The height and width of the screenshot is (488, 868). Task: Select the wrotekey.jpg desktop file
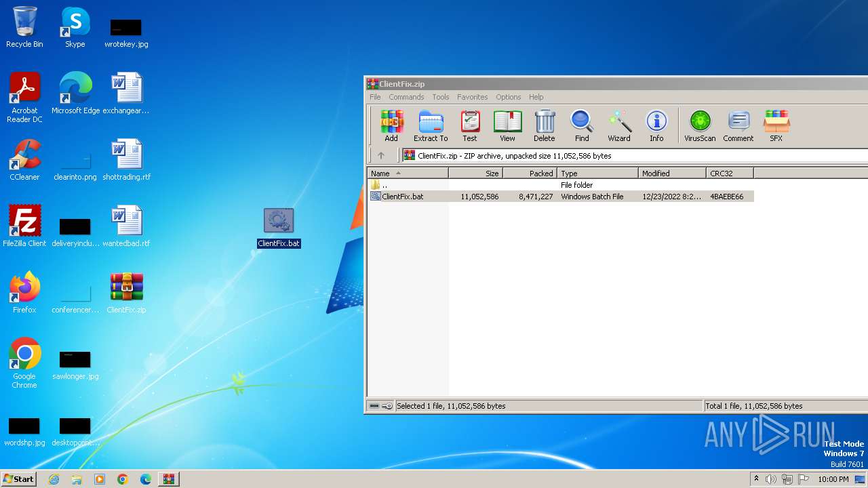pos(126,33)
